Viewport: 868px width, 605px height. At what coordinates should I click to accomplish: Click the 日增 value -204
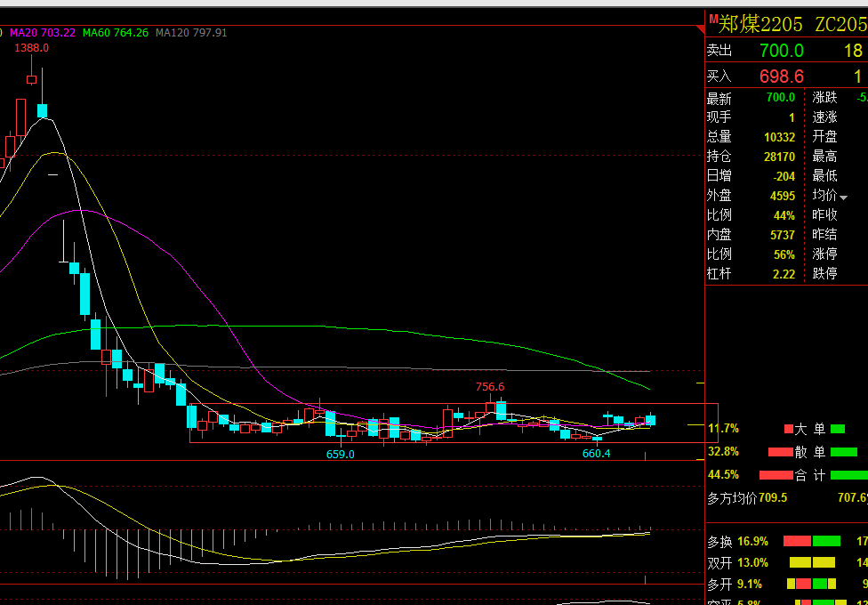tap(784, 177)
